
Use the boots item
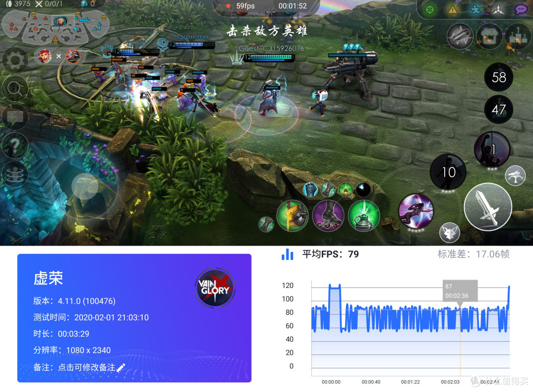[x=328, y=216]
